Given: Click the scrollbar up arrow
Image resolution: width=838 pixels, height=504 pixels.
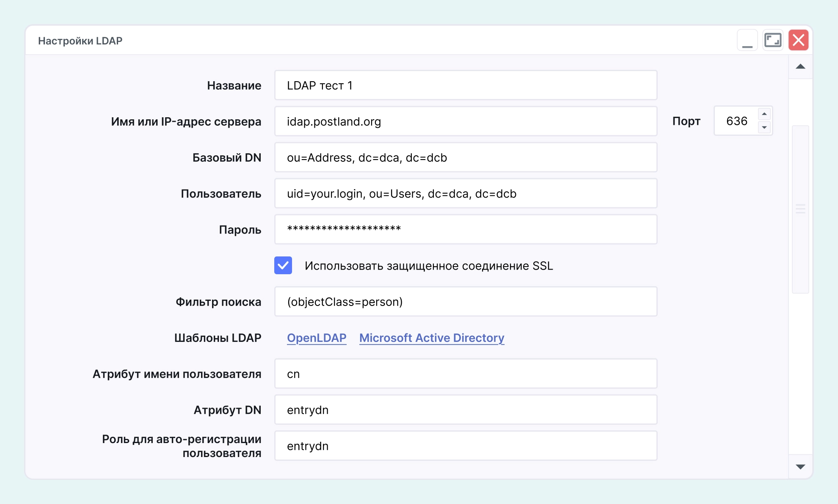Looking at the screenshot, I should 800,67.
